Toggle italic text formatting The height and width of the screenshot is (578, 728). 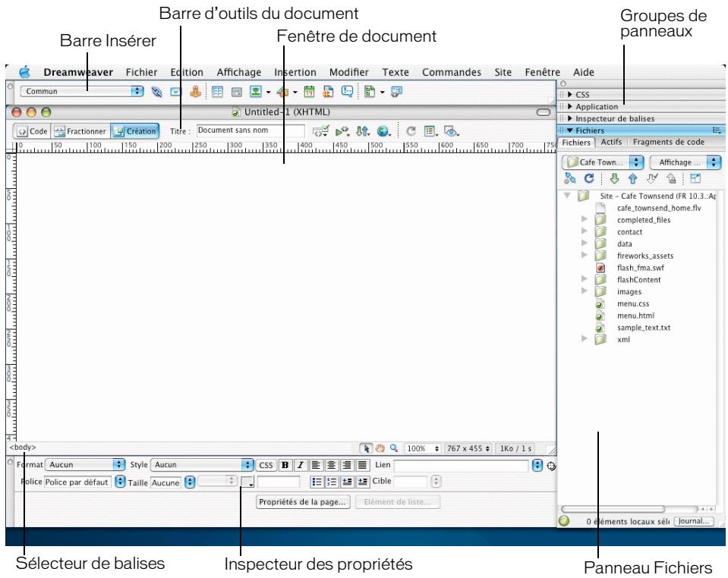point(301,465)
